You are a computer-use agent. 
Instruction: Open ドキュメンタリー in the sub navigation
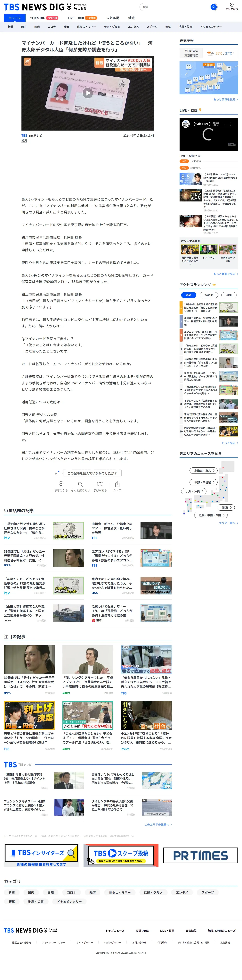click(x=211, y=27)
